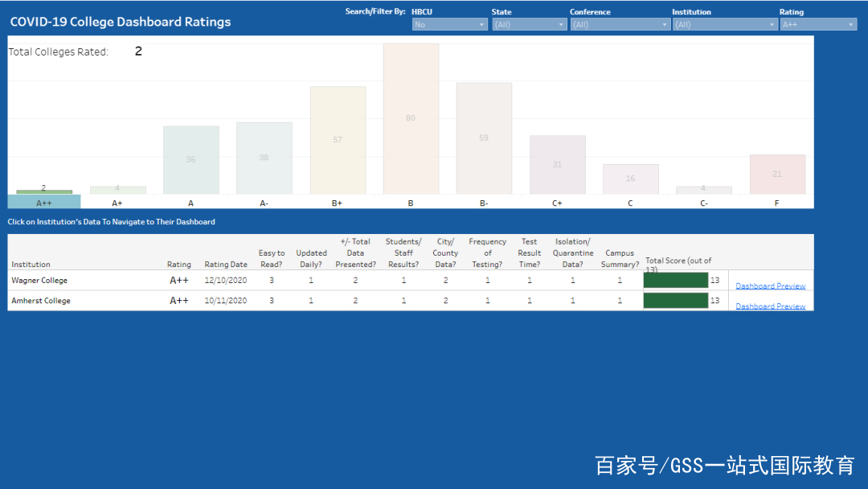Click Amherst College green total score bar
This screenshot has height=489, width=868.
[x=675, y=300]
